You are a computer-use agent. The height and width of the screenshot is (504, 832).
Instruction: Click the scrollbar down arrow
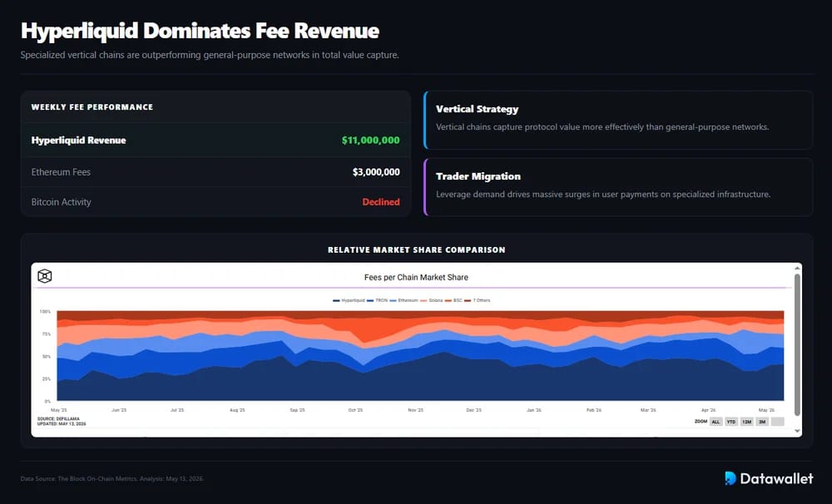coord(797,431)
